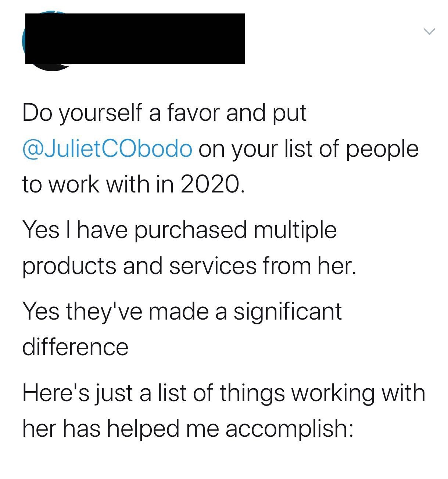Tap the blacked-out author name block

pos(135,39)
